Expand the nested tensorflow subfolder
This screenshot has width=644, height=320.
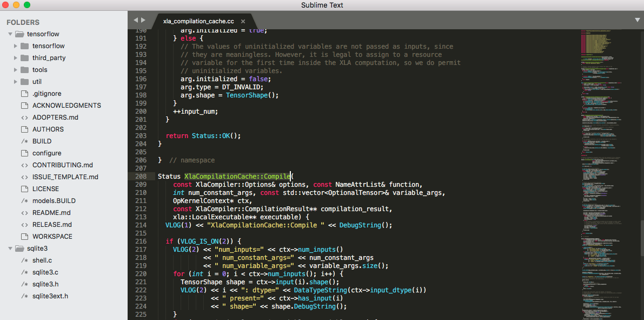click(x=16, y=45)
